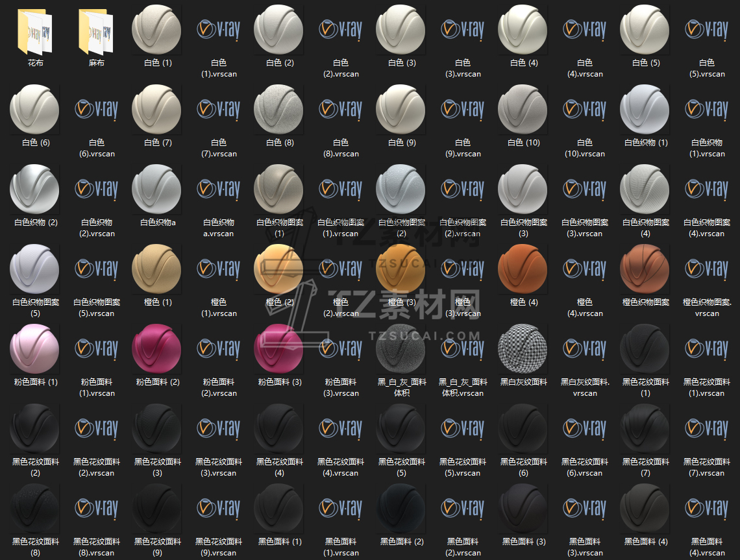The height and width of the screenshot is (560, 740).
Task: Select the 黑色花纹面料 (5) preview sphere
Action: click(x=401, y=428)
